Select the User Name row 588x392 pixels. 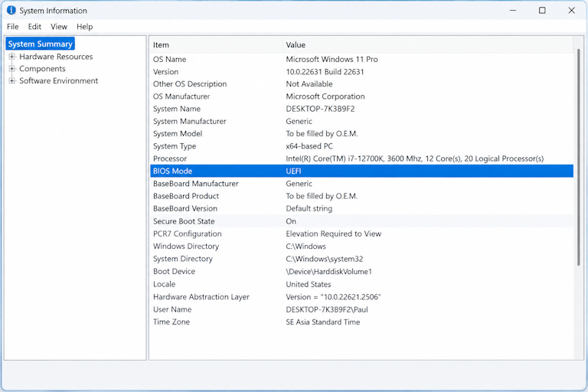pyautogui.click(x=362, y=309)
